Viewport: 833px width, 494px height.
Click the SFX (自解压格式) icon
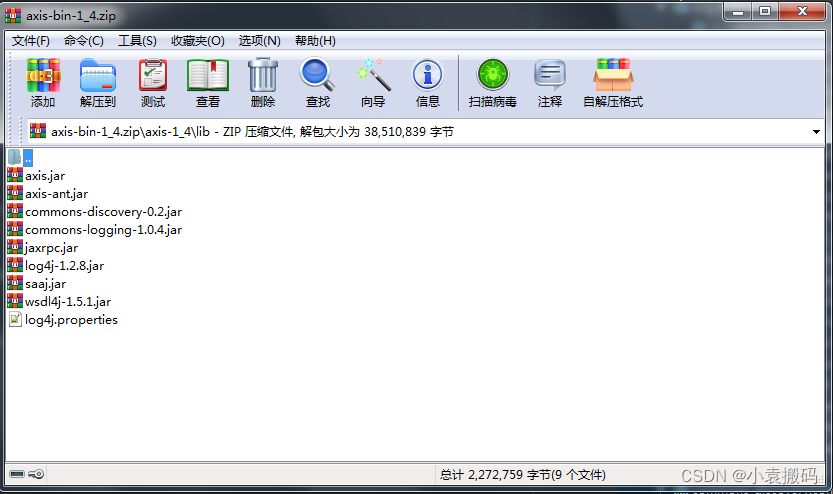pyautogui.click(x=613, y=75)
